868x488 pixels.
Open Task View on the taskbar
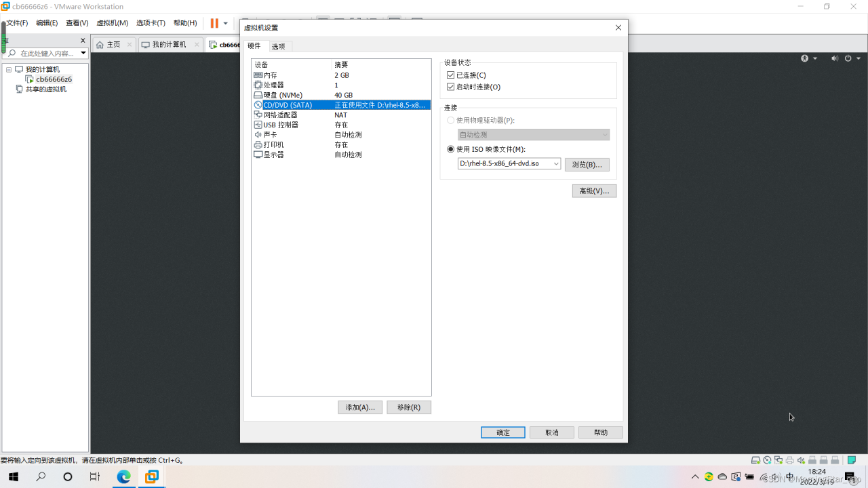[x=95, y=476]
